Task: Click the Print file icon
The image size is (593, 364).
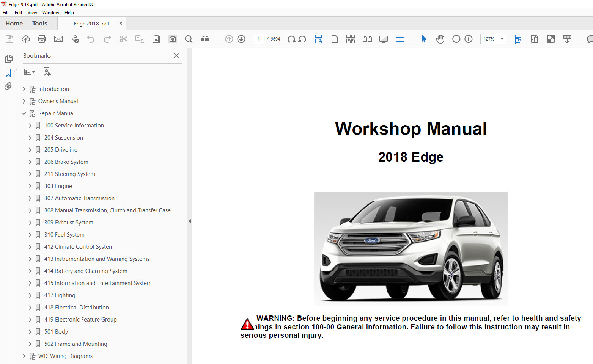Action: point(42,39)
